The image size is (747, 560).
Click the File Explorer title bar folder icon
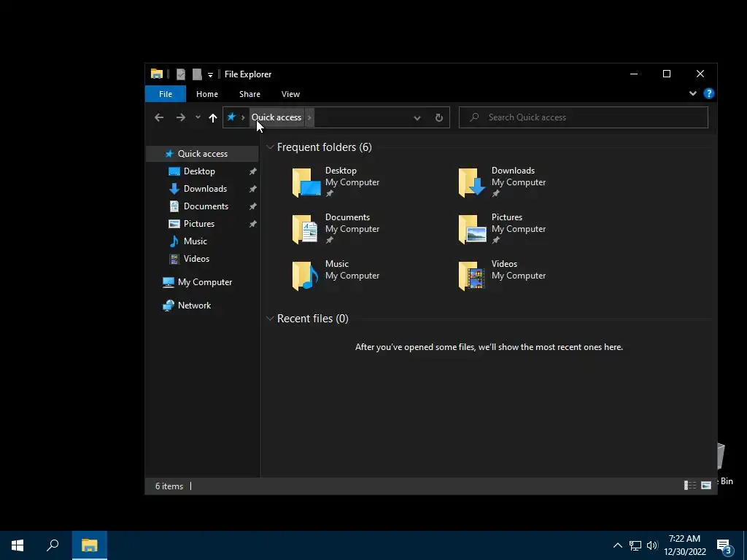(157, 74)
